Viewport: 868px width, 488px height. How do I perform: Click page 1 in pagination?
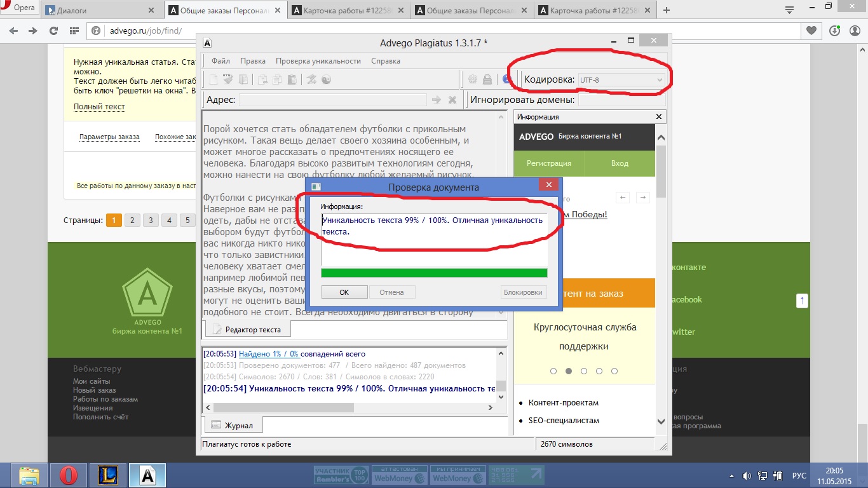pyautogui.click(x=114, y=220)
